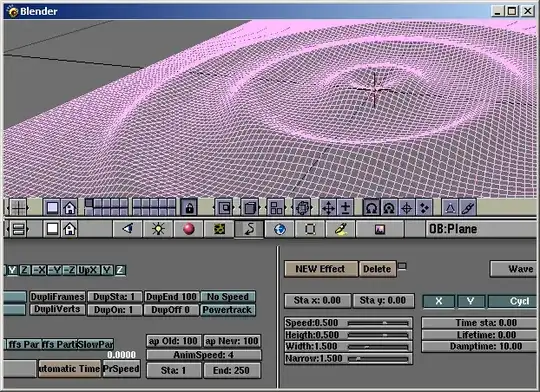Open the 3D view window type selector
The width and height of the screenshot is (540, 392).
pos(18,208)
